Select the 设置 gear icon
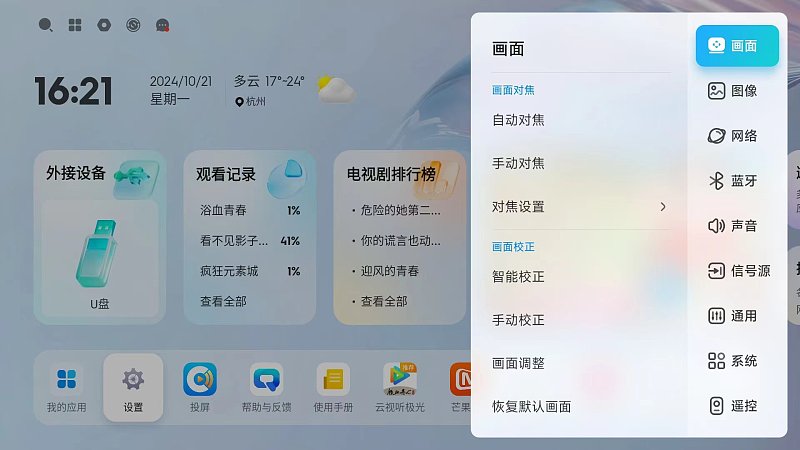Screen dimensions: 800x450 133,387
